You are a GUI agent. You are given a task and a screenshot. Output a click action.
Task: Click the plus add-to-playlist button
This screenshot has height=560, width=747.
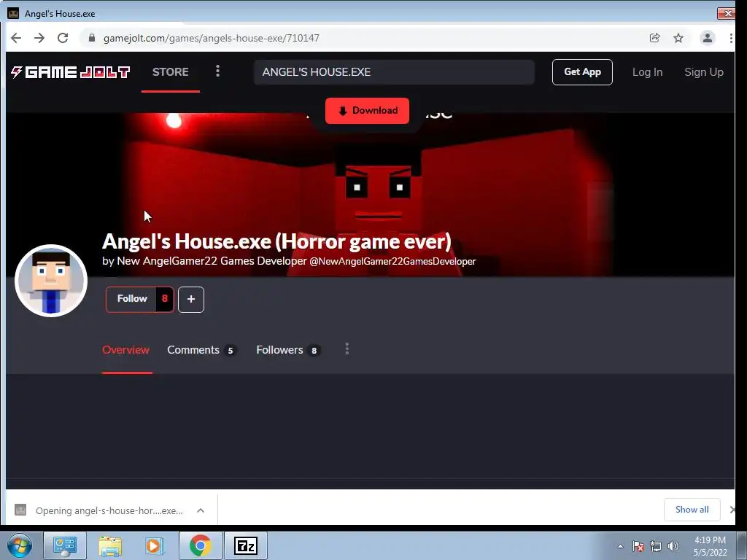(191, 300)
